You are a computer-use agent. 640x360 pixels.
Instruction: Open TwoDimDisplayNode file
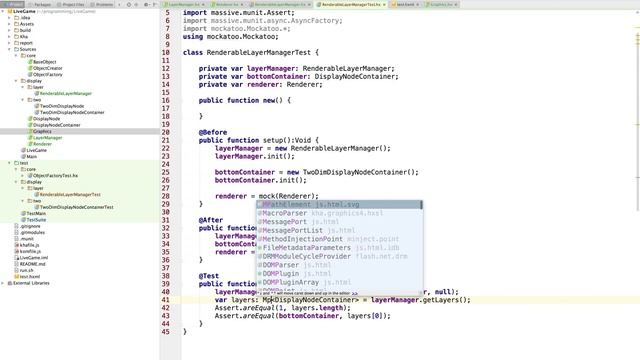click(x=59, y=106)
